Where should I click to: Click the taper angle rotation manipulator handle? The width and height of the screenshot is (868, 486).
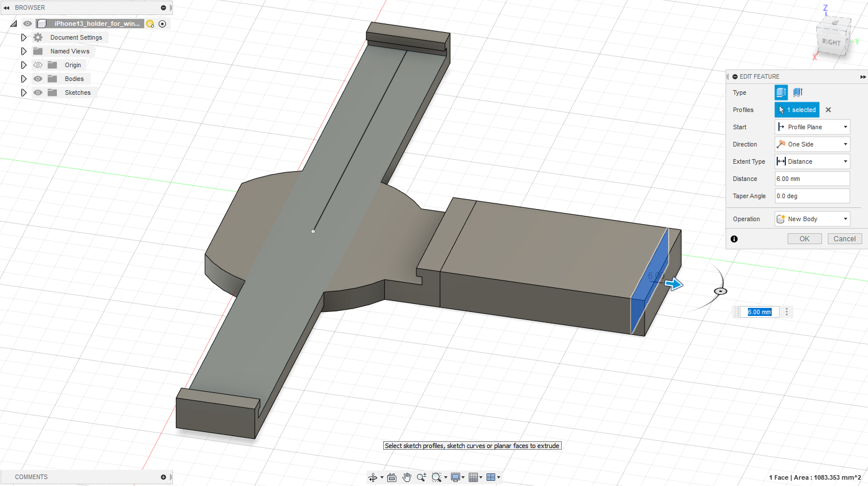(x=720, y=291)
